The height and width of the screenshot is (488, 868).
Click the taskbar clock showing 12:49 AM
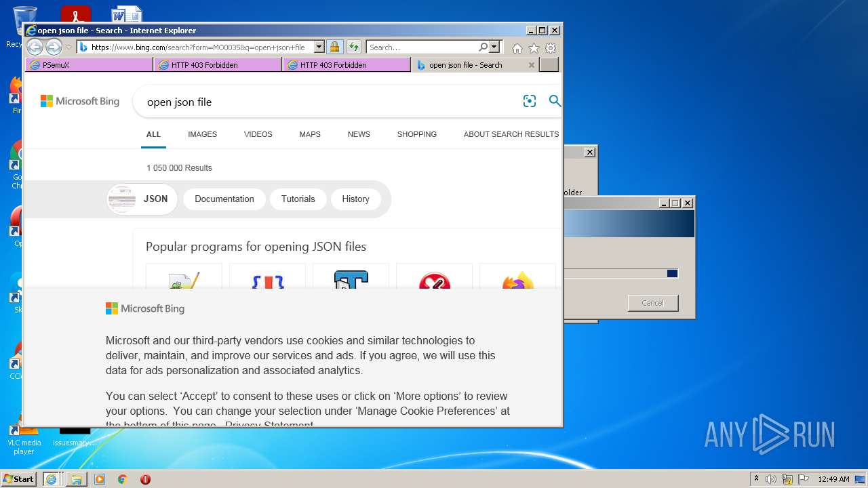834,479
